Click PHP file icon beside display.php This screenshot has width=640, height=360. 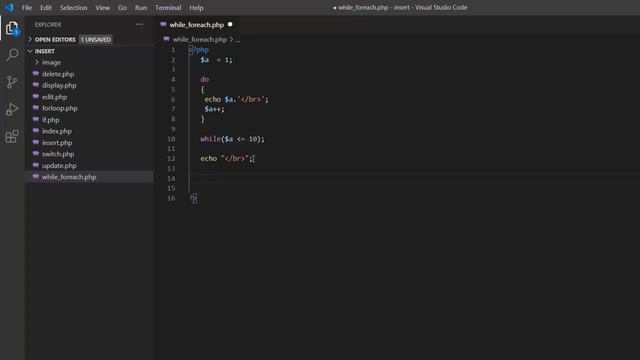pos(36,85)
